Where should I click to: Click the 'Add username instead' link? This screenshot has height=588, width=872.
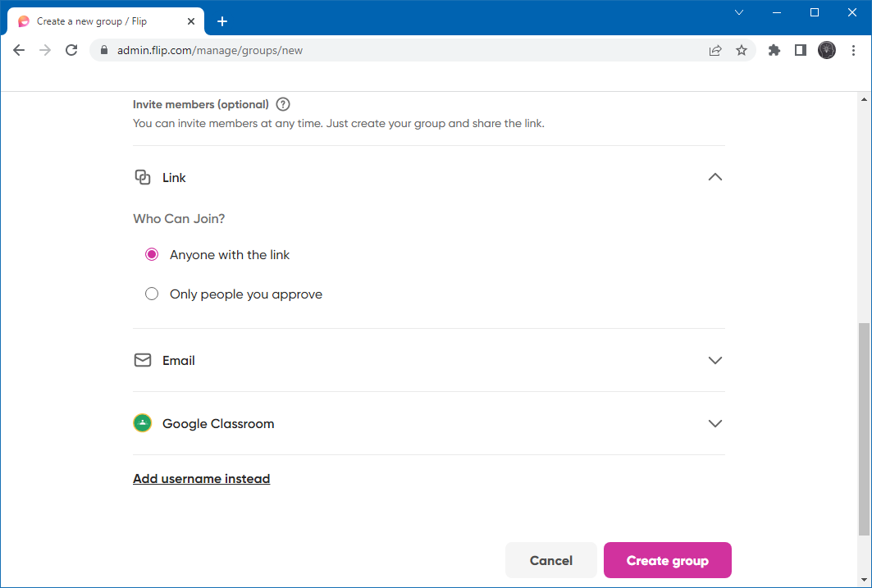pyautogui.click(x=201, y=478)
